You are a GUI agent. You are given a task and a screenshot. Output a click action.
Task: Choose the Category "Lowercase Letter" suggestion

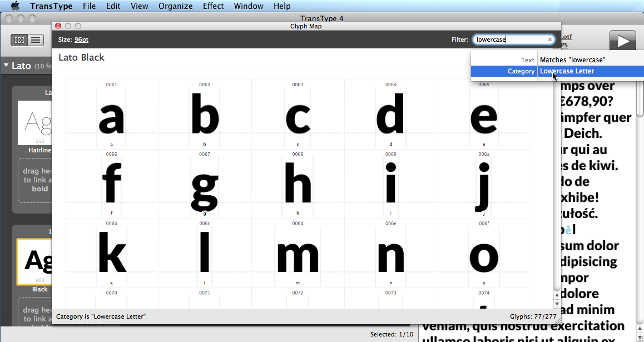click(557, 71)
